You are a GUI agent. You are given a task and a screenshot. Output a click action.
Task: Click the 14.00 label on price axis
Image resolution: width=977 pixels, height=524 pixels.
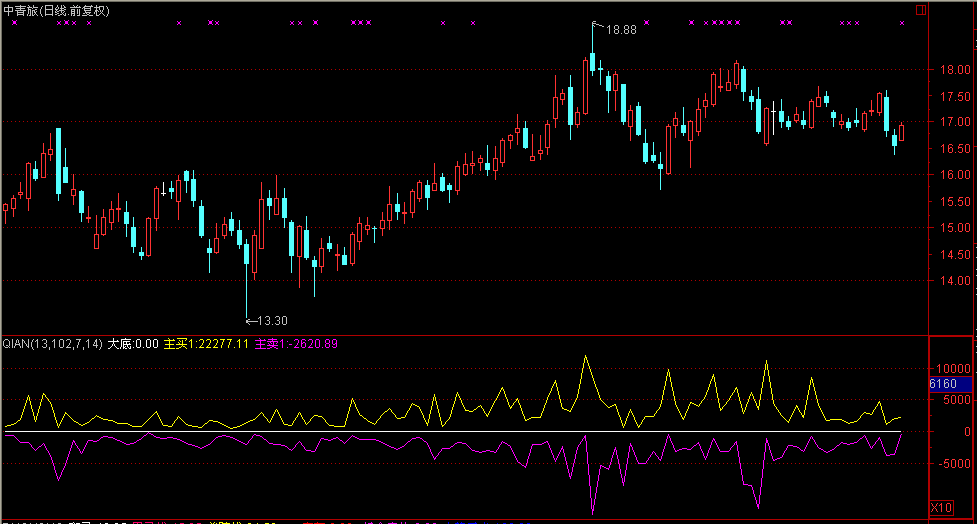point(952,281)
